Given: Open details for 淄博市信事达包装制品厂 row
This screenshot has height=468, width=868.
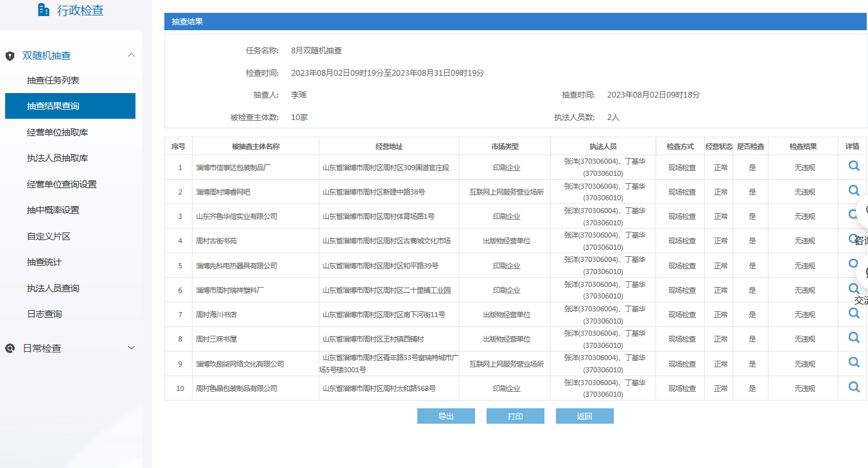Looking at the screenshot, I should coord(853,166).
